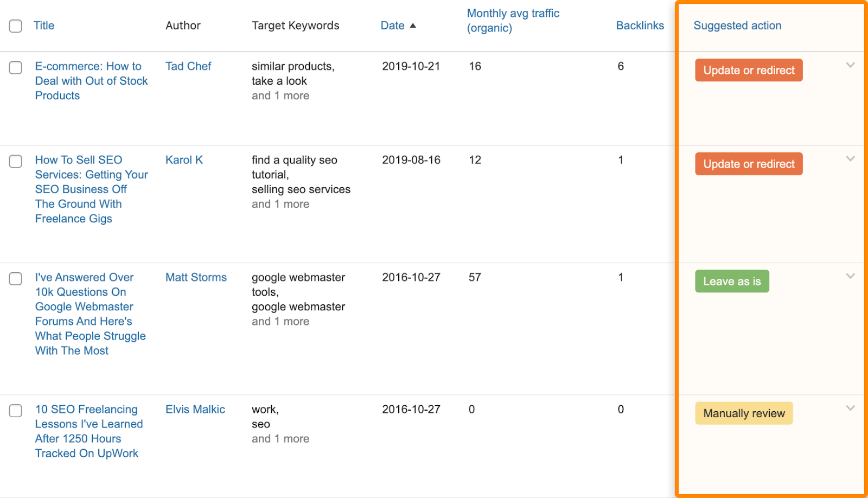Open Karol K's author page

(x=184, y=159)
